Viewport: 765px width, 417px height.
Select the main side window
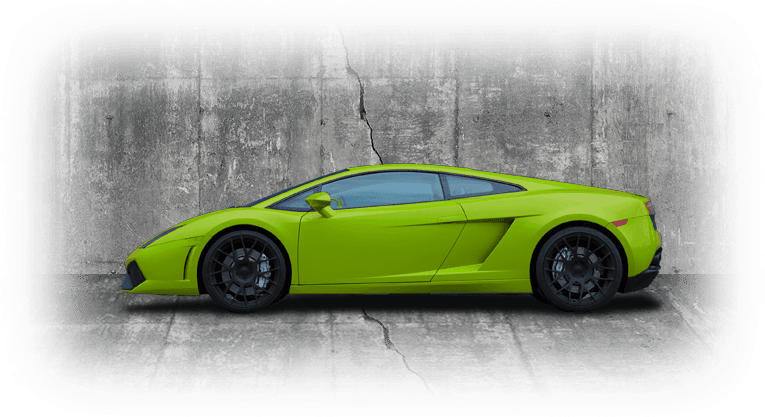[385, 190]
